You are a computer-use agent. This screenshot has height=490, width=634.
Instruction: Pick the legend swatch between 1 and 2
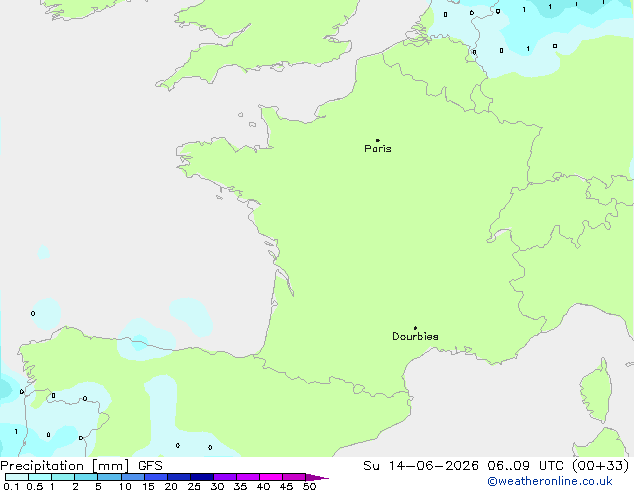[x=63, y=477]
